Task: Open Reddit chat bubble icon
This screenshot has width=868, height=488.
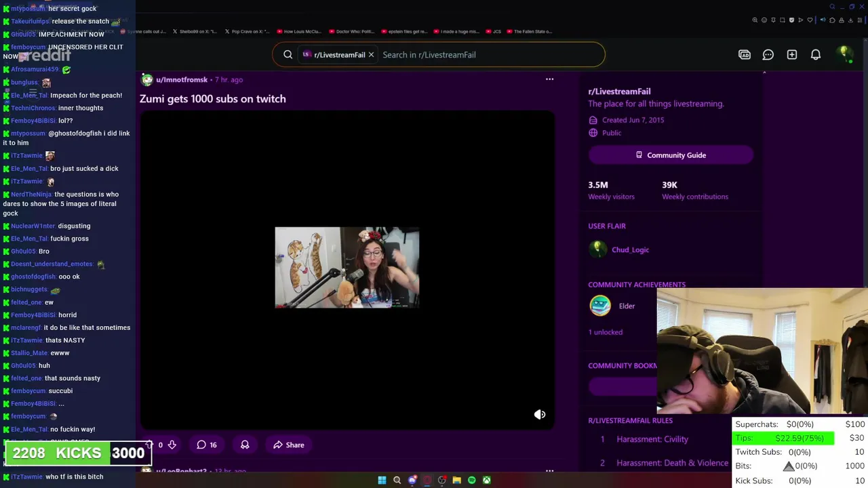Action: click(768, 54)
